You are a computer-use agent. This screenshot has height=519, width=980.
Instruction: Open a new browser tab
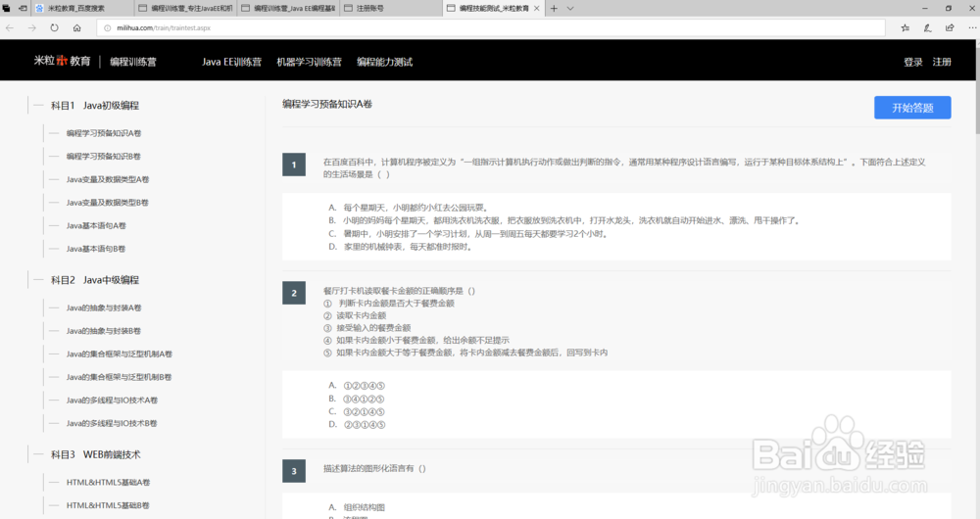554,8
